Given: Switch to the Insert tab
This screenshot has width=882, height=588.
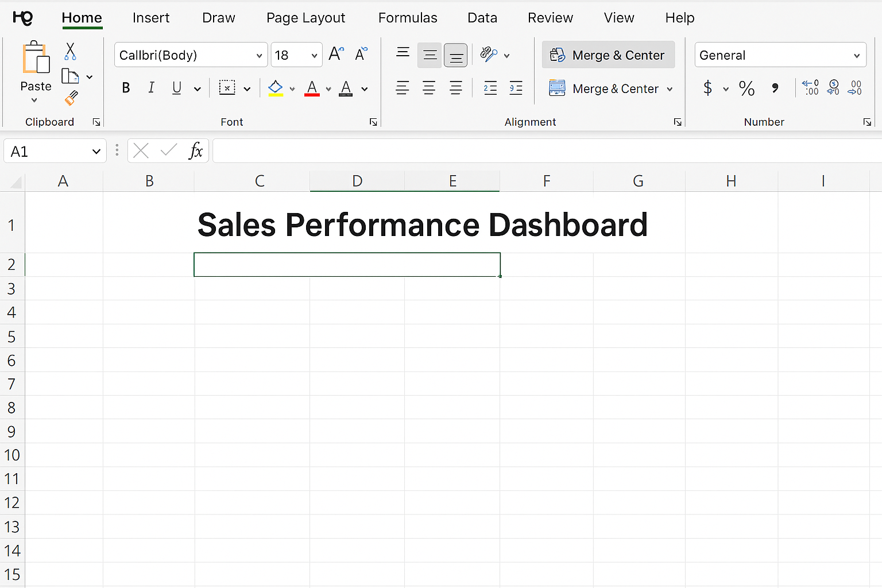Looking at the screenshot, I should 151,18.
